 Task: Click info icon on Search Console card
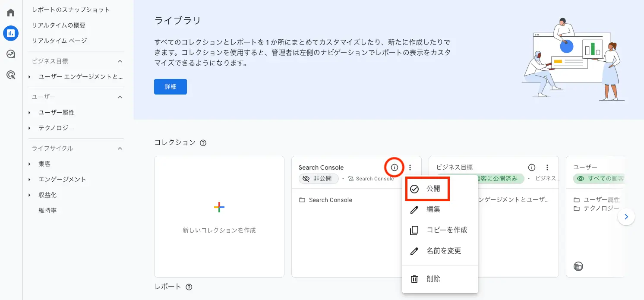394,167
